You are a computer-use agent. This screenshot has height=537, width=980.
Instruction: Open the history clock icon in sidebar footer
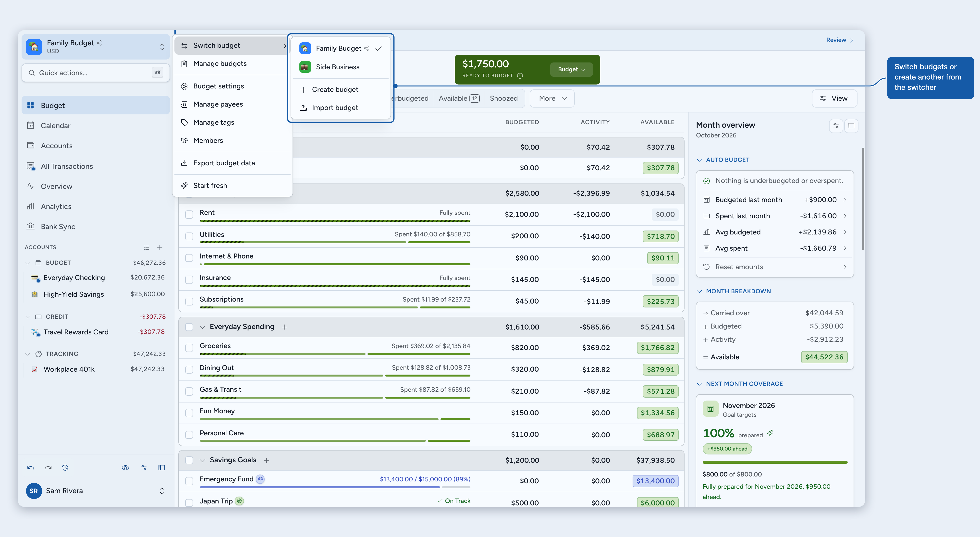[x=65, y=468]
